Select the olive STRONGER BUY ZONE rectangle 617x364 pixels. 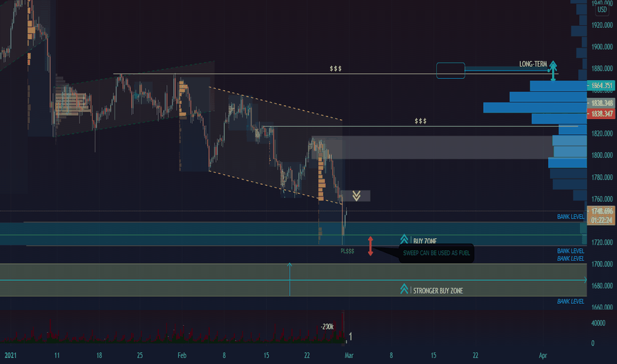click(x=293, y=280)
